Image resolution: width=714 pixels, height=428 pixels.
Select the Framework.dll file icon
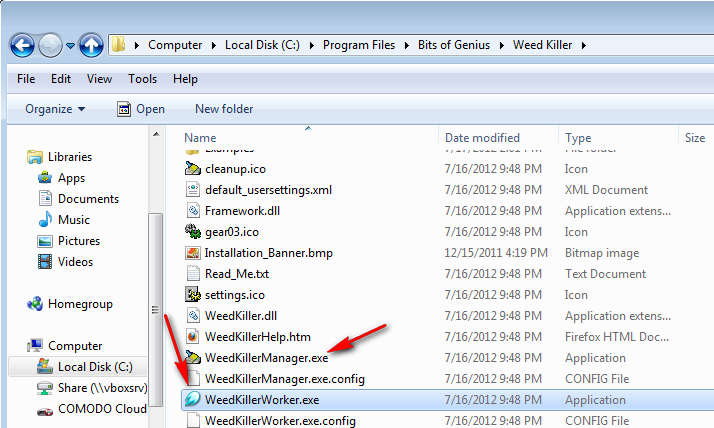[193, 211]
